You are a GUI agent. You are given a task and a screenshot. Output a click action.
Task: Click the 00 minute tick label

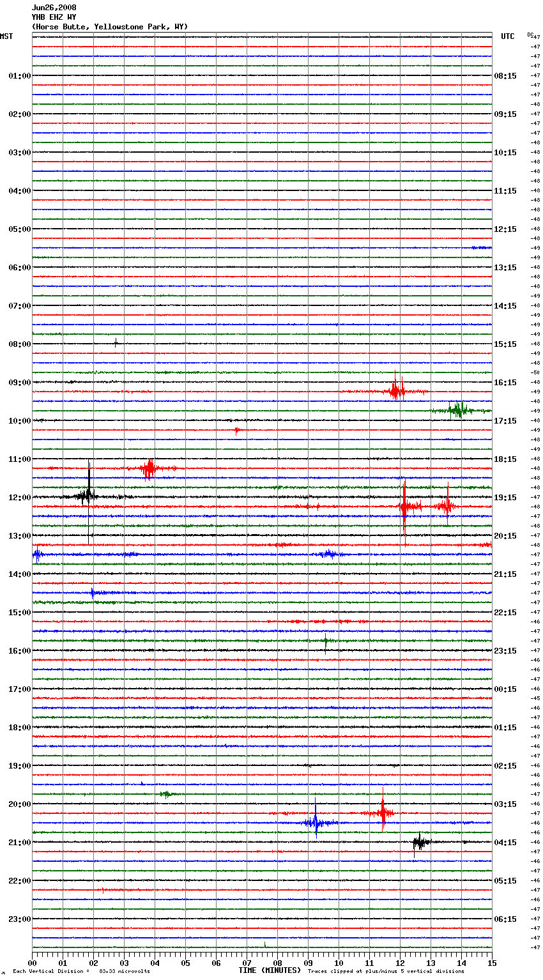(32, 963)
